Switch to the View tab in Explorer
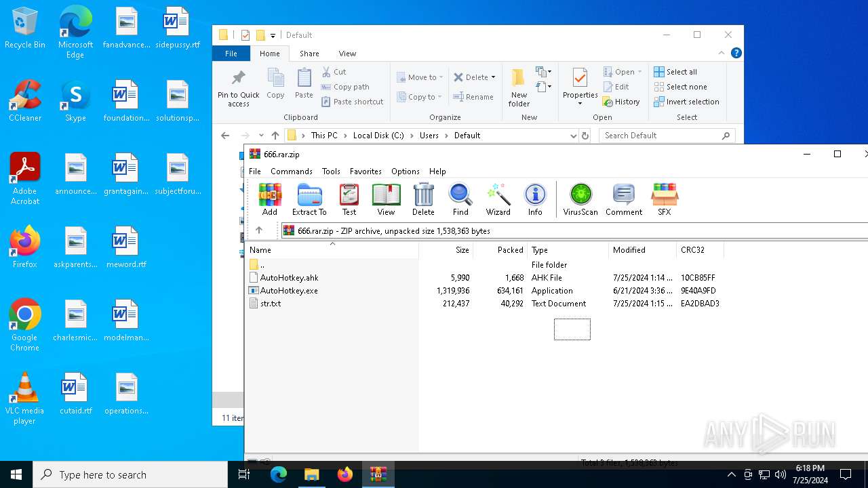Image resolution: width=868 pixels, height=488 pixels. [347, 54]
